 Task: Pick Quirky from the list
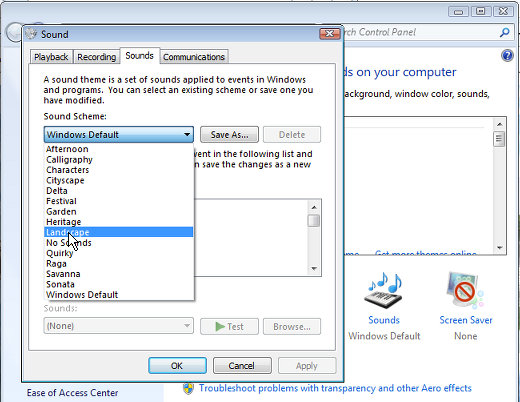pyautogui.click(x=119, y=253)
